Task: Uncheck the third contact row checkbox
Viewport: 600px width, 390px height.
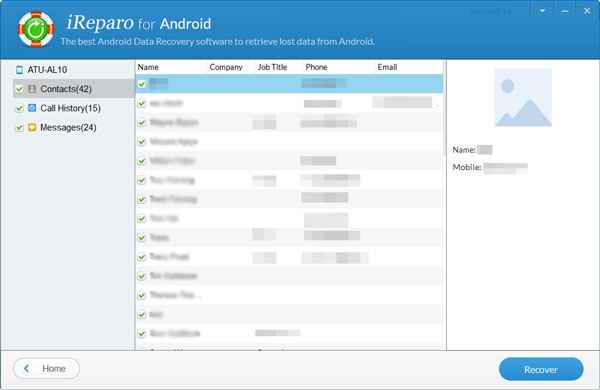Action: tap(142, 122)
